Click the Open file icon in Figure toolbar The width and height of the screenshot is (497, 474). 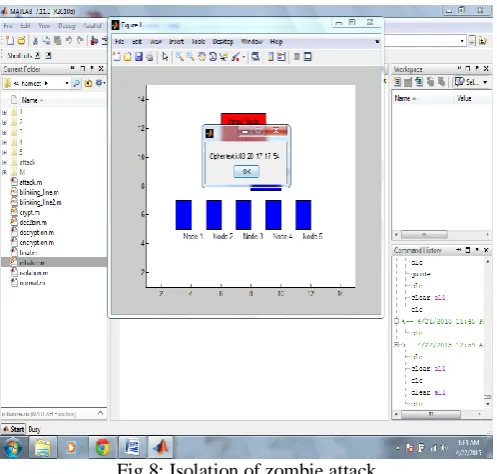(x=127, y=57)
